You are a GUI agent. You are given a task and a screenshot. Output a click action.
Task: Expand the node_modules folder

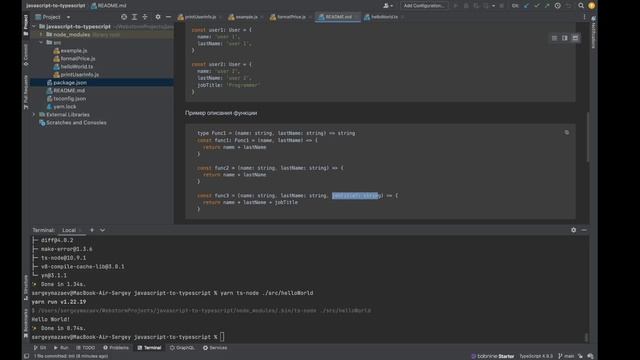(41, 35)
